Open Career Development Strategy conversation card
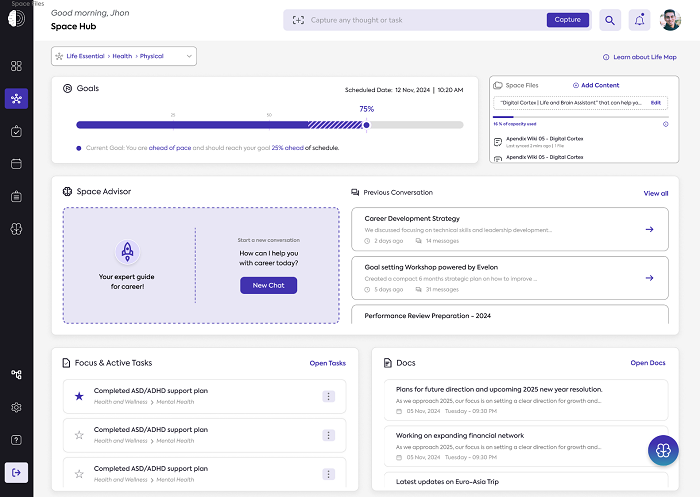 tap(510, 229)
